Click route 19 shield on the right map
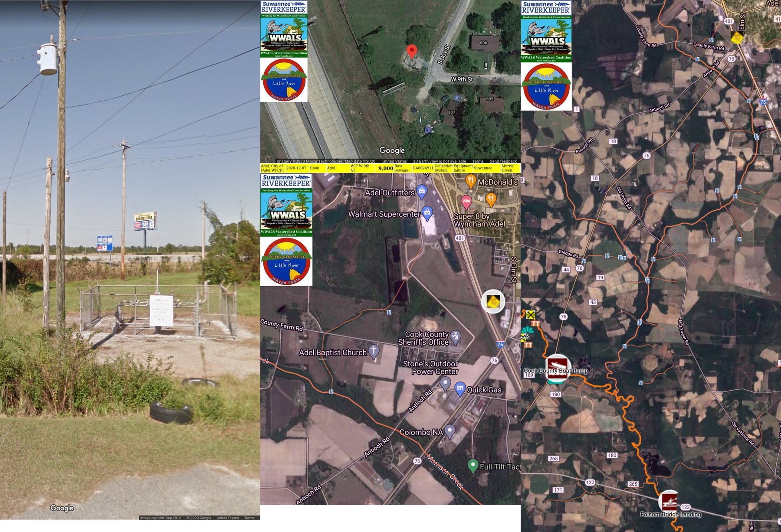Screen dimensions: 781x532 point(600,277)
